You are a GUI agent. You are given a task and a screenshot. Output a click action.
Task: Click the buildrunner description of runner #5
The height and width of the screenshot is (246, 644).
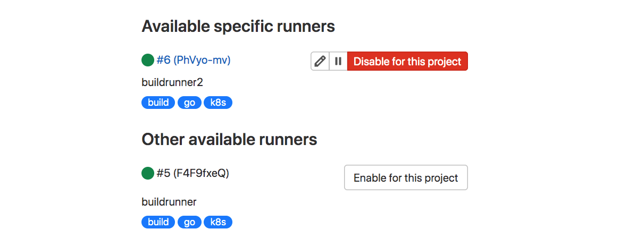(169, 202)
